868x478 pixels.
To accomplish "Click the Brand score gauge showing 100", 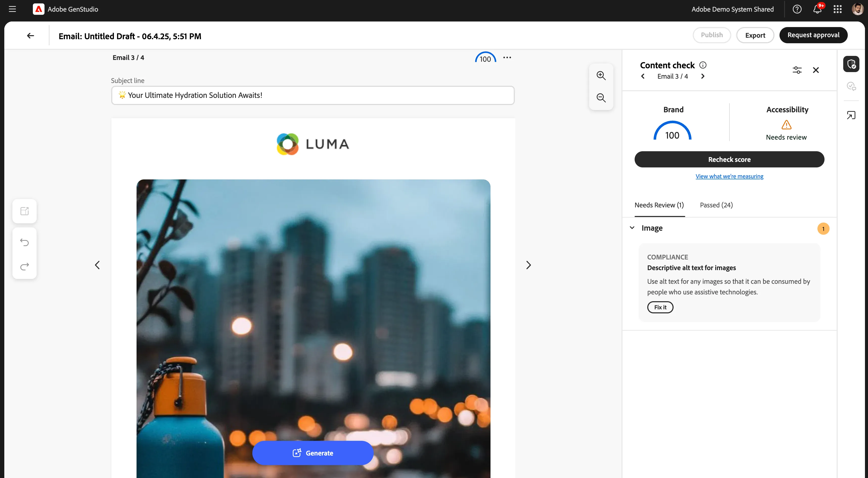I will tap(672, 131).
